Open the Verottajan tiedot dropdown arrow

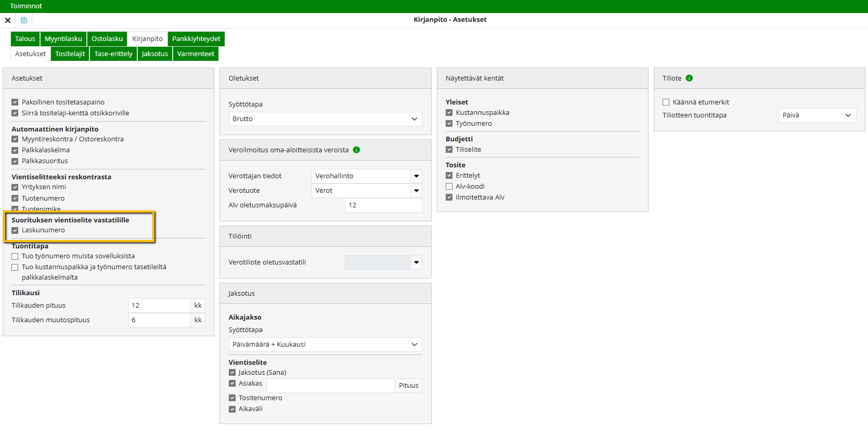tap(416, 176)
